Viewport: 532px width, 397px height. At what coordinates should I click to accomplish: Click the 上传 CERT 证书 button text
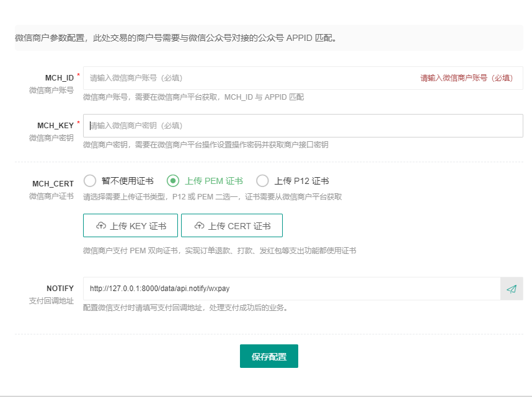coord(239,226)
